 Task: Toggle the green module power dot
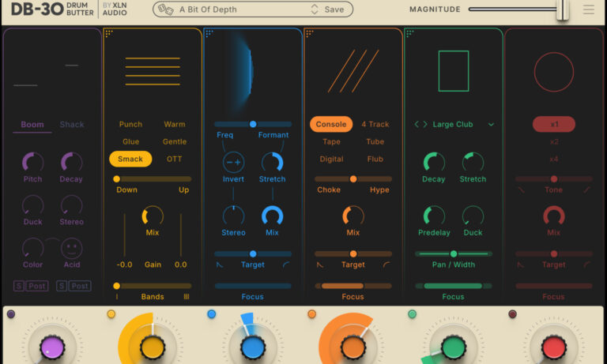click(412, 314)
